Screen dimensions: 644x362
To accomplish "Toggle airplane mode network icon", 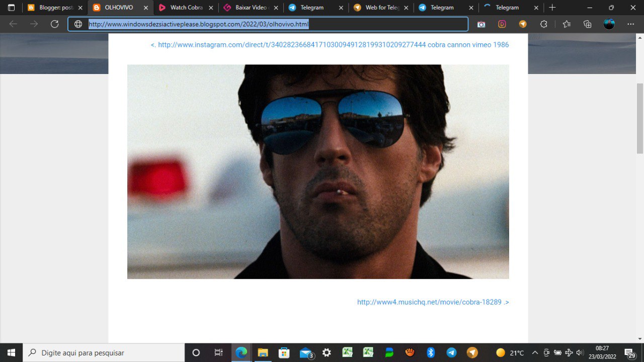I will click(x=569, y=352).
